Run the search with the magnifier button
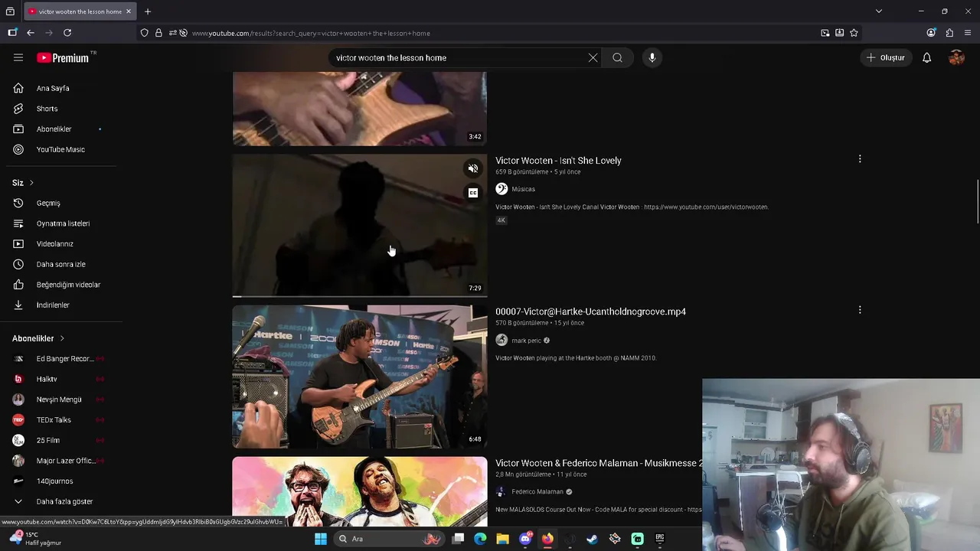980x551 pixels. click(617, 57)
